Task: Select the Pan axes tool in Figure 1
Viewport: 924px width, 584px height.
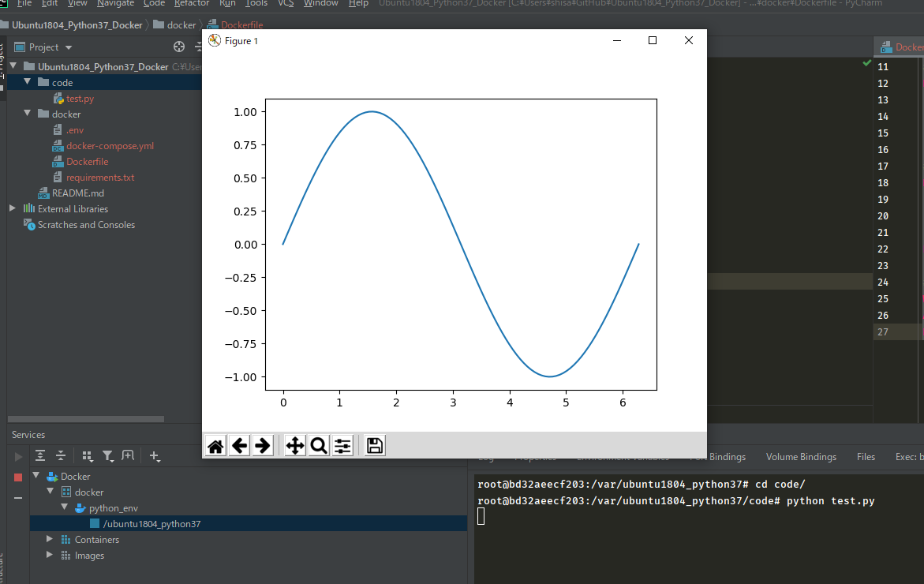Action: coord(294,446)
